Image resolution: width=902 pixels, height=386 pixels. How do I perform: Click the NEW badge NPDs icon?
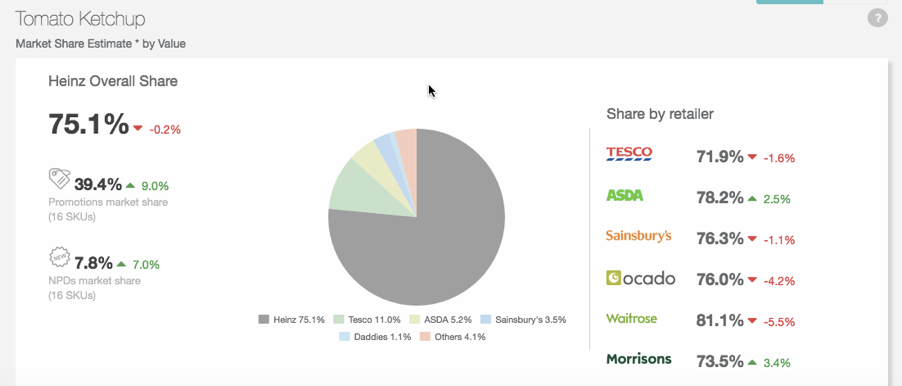point(59,258)
